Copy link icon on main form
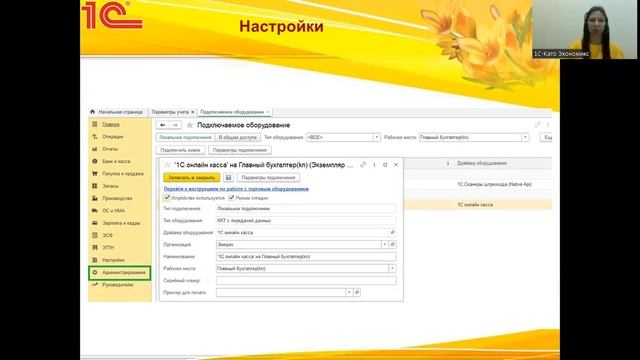The width and height of the screenshot is (640, 360). (x=537, y=125)
